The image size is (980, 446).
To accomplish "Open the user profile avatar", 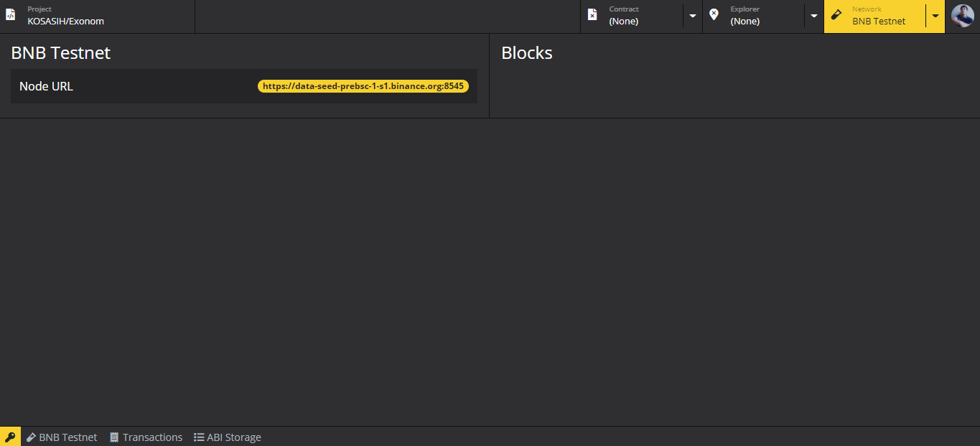I will (x=963, y=16).
